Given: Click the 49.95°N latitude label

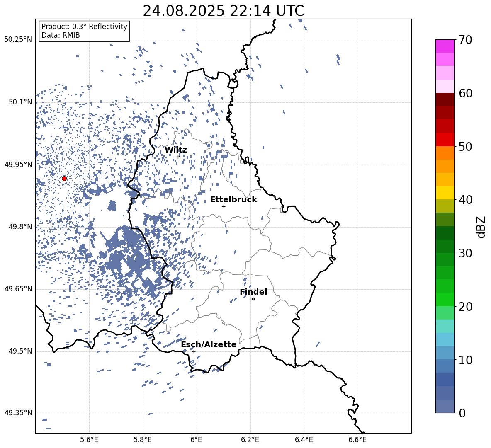Looking at the screenshot, I should tap(18, 165).
